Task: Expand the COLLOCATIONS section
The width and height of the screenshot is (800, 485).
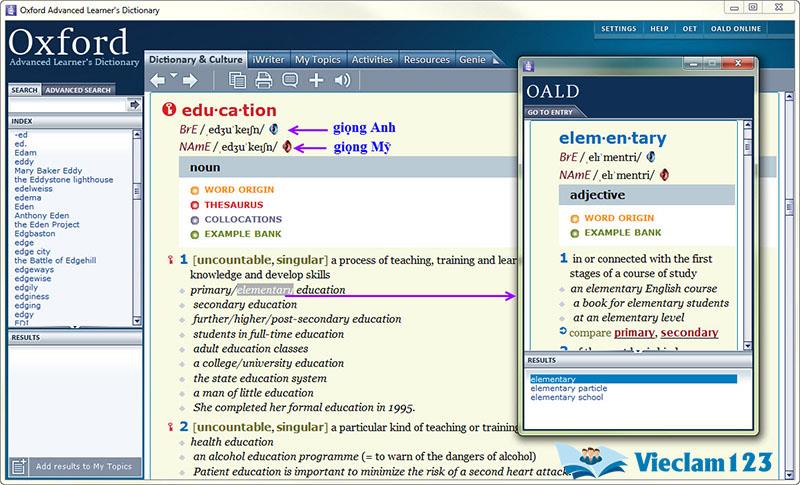Action: [x=243, y=219]
